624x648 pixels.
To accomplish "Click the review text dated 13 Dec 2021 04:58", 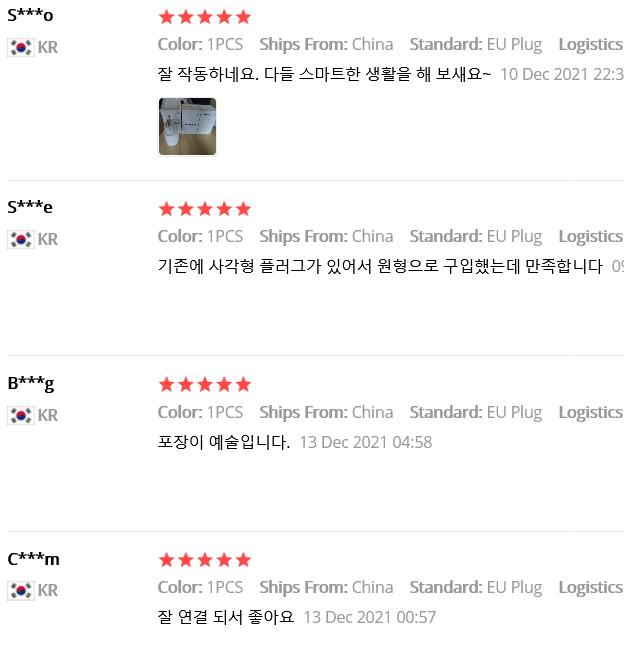I will point(224,442).
